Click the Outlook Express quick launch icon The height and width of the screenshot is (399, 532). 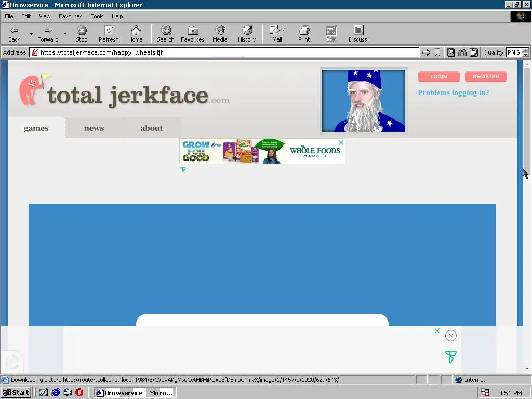(x=68, y=393)
